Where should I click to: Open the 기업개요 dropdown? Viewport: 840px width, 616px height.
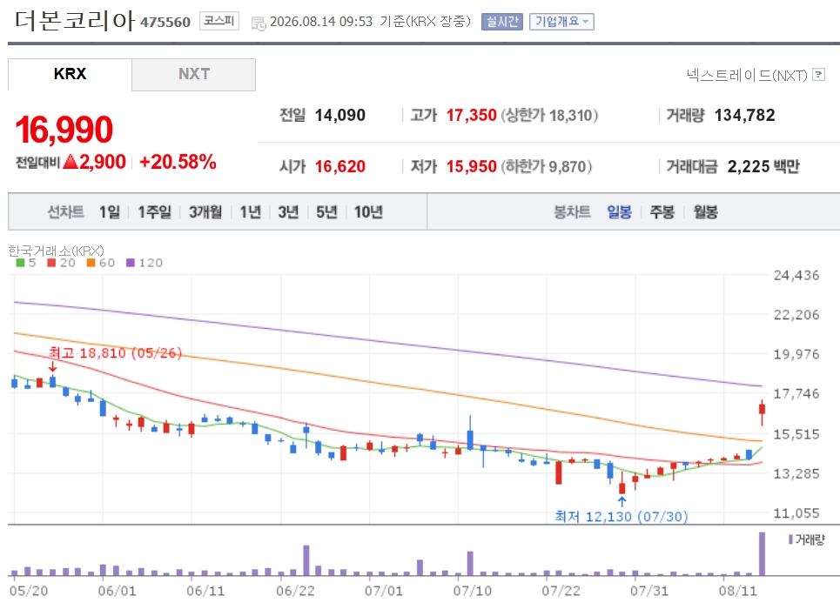[x=561, y=22]
